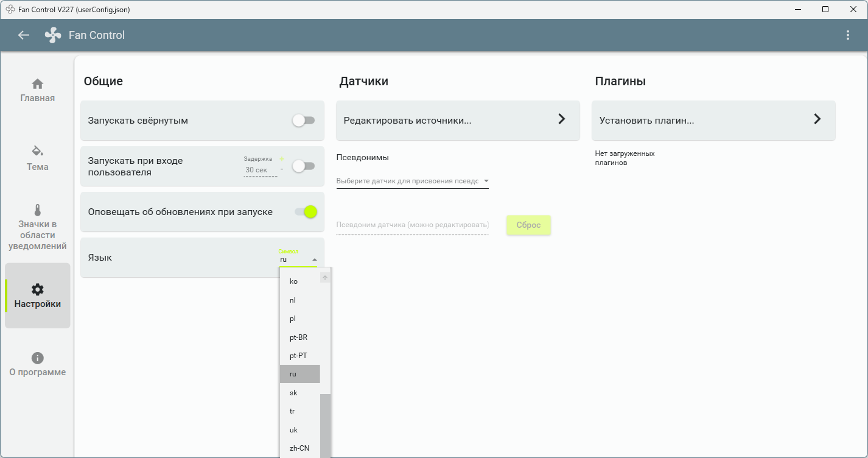868x458 pixels.
Task: Click chevron next to Установить плагин
Action: click(817, 119)
